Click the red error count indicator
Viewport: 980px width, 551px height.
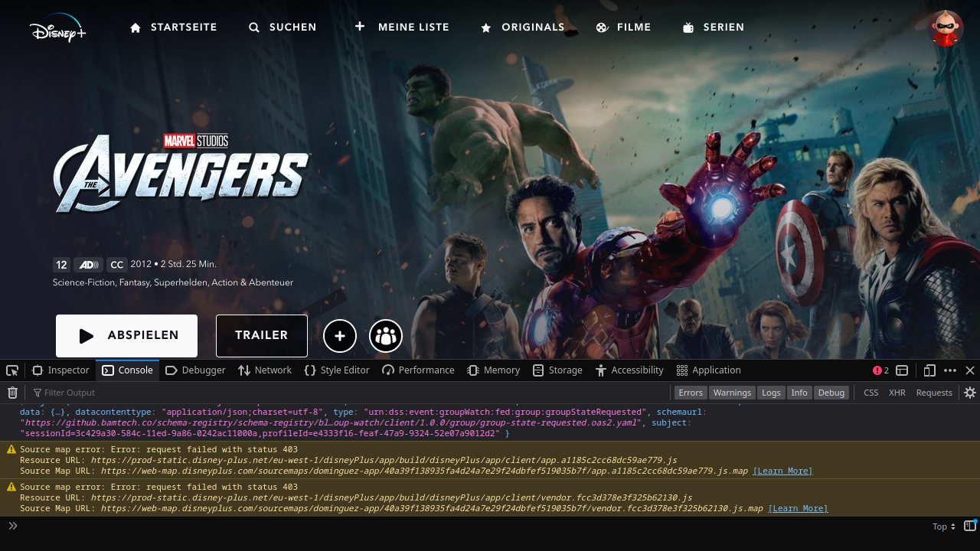point(880,370)
